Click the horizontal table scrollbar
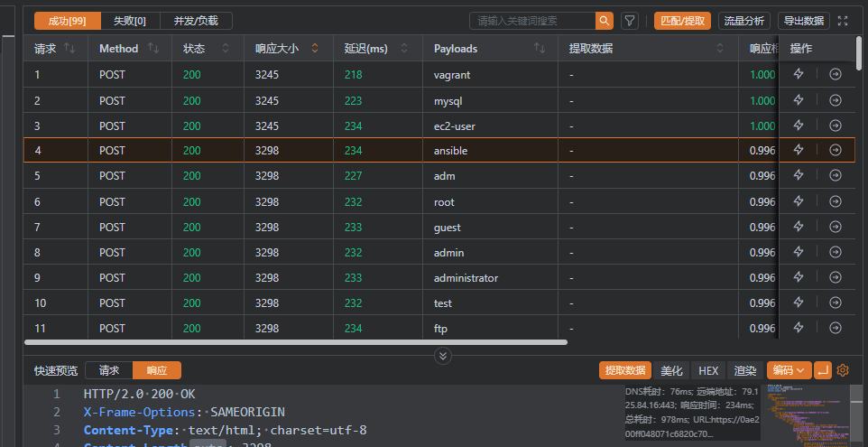The width and height of the screenshot is (868, 447). tap(296, 342)
